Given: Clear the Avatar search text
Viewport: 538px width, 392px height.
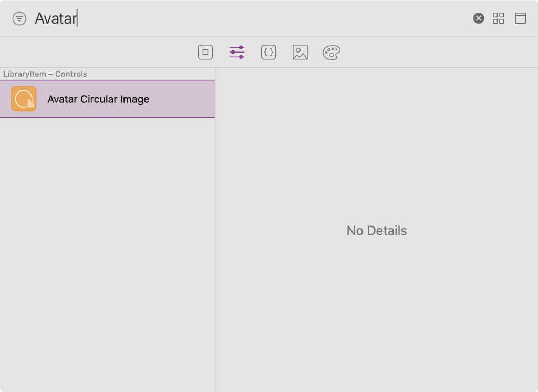Looking at the screenshot, I should pos(478,18).
